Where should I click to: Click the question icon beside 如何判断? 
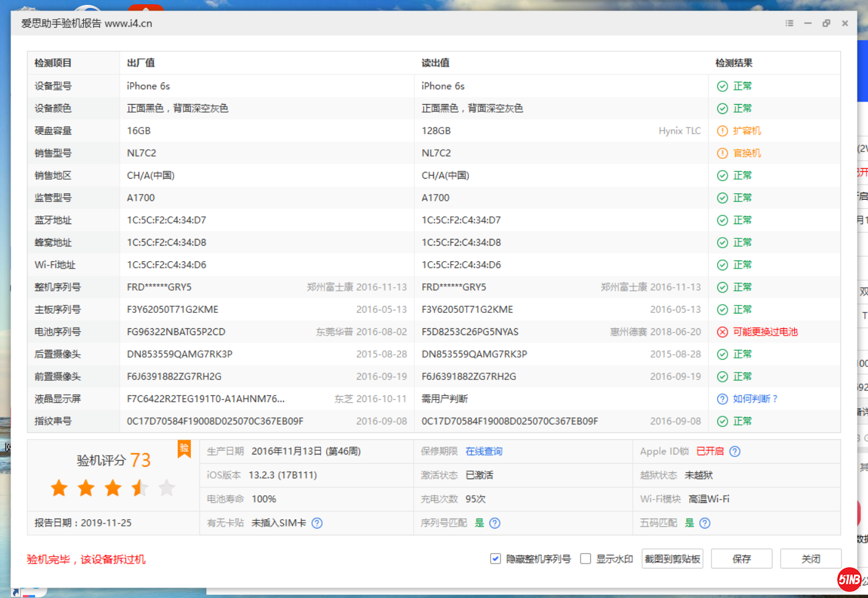[x=721, y=398]
